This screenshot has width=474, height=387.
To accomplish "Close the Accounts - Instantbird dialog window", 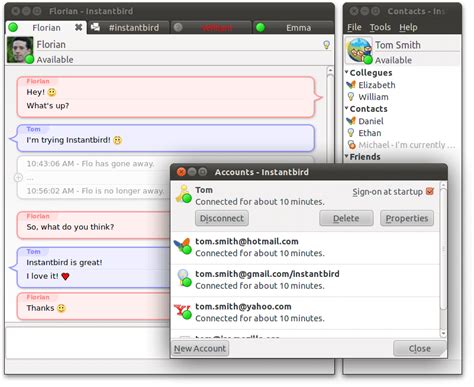I will pyautogui.click(x=181, y=172).
